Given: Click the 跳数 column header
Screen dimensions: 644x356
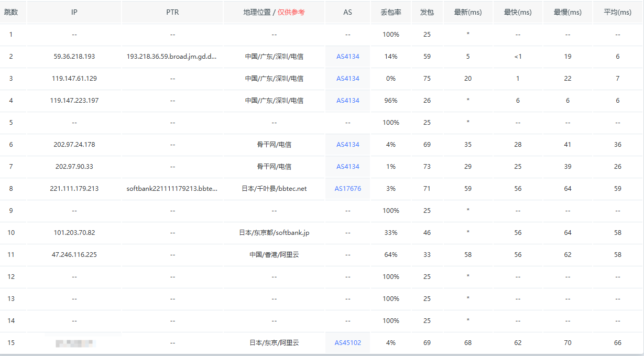Looking at the screenshot, I should (11, 12).
